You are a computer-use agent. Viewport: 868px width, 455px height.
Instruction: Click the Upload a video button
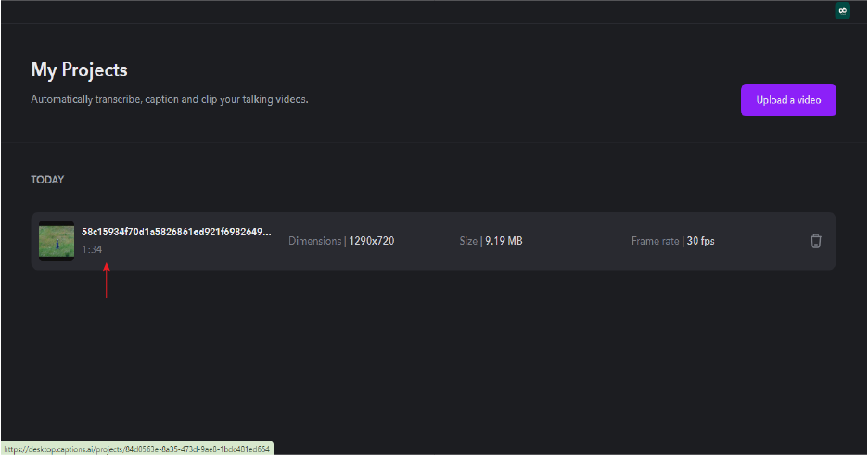tap(788, 100)
